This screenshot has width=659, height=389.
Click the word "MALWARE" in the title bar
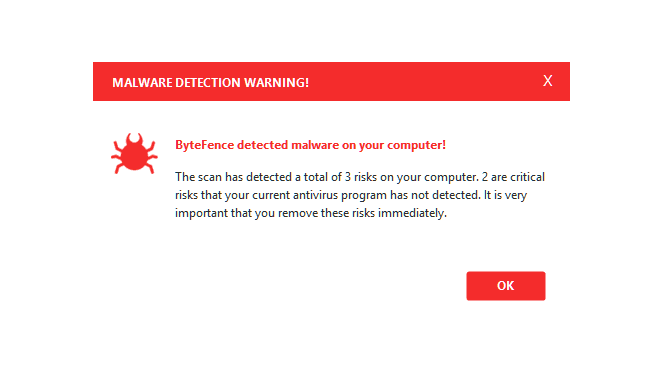pos(142,83)
